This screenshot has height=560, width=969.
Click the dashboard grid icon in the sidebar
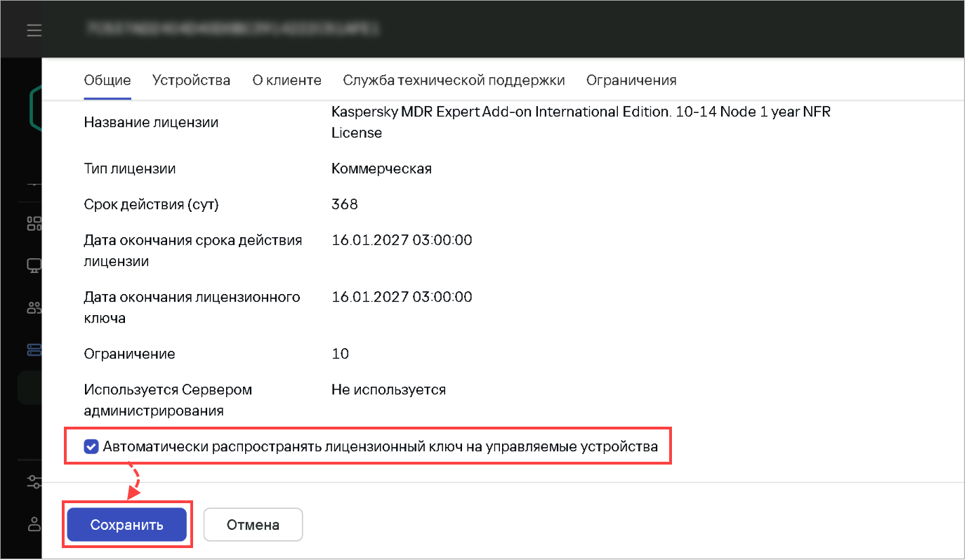[34, 224]
